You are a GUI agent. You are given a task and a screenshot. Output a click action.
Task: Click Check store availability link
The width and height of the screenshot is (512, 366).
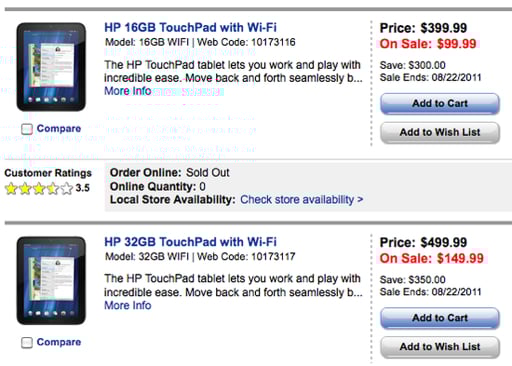[302, 199]
